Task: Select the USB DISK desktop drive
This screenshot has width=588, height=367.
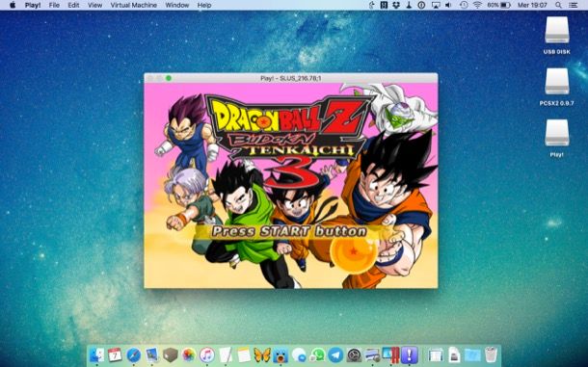Action: 556,36
